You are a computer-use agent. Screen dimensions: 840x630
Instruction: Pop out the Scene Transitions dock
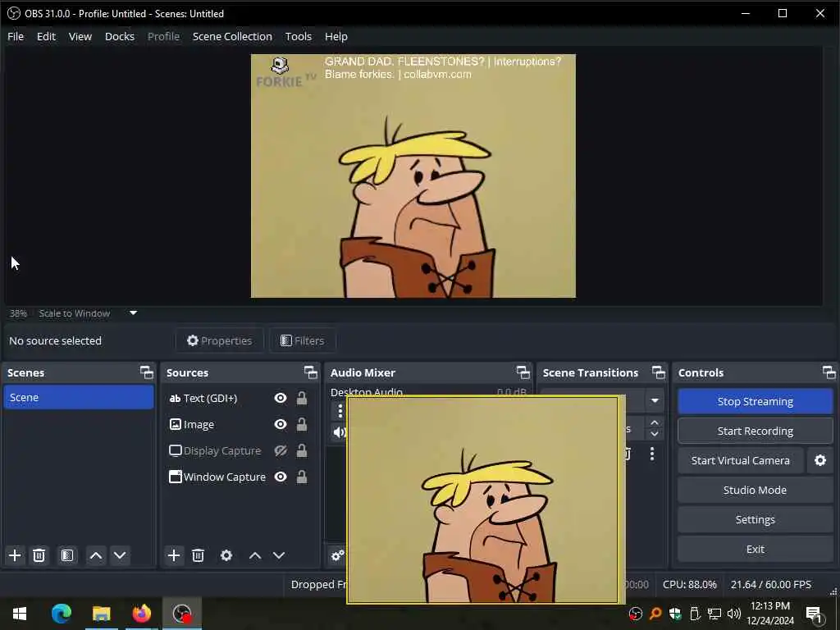click(x=659, y=372)
